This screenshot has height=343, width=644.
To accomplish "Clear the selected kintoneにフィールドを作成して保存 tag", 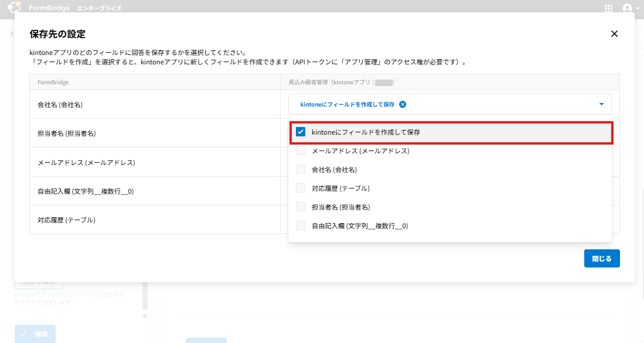I will pyautogui.click(x=403, y=104).
